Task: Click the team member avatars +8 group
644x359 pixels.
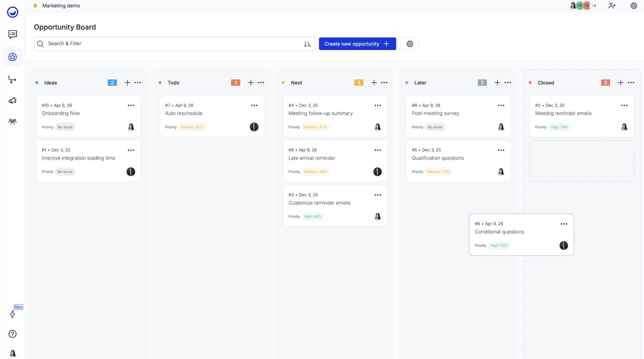Action: [583, 6]
